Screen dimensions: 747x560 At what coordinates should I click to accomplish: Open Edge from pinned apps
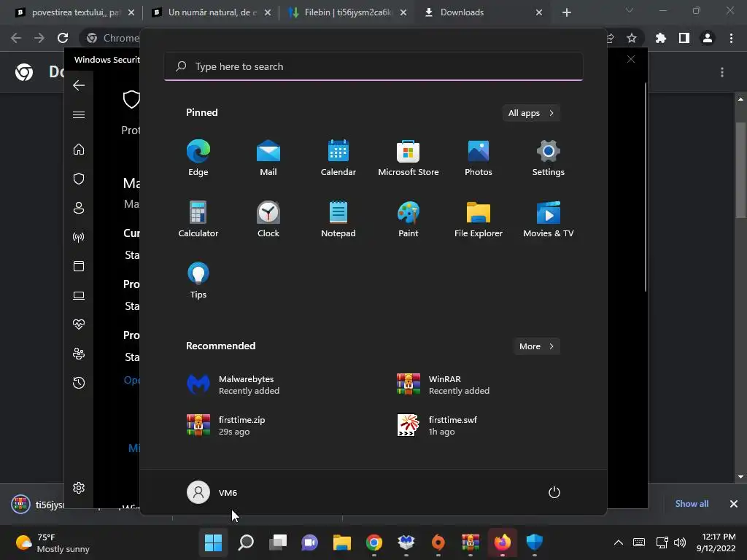pos(198,158)
